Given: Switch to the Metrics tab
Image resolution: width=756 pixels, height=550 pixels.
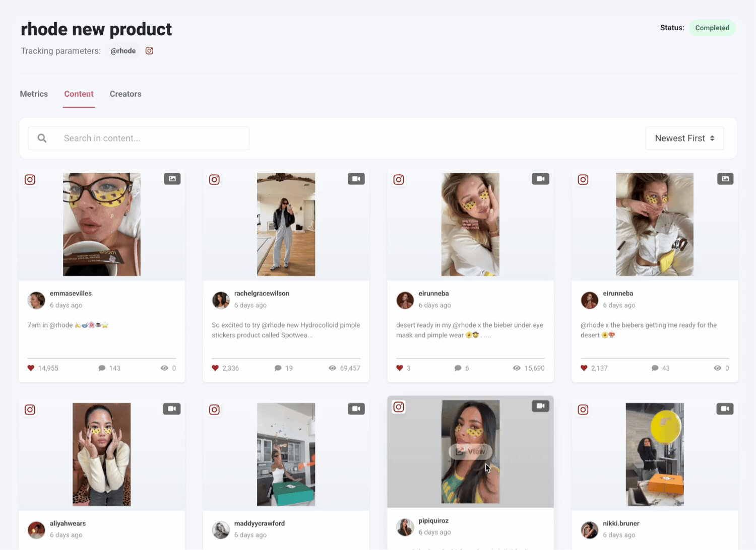Looking at the screenshot, I should click(x=34, y=94).
